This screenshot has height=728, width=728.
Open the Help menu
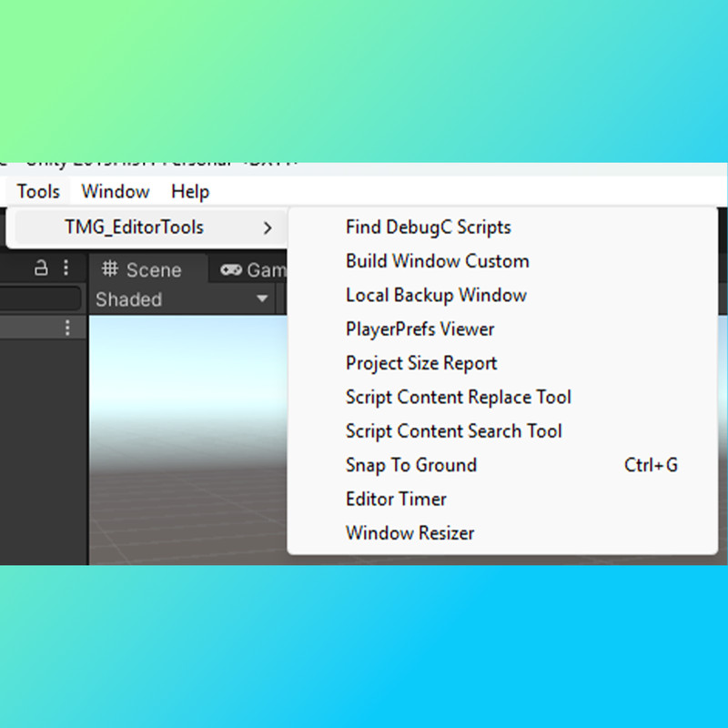[x=189, y=191]
